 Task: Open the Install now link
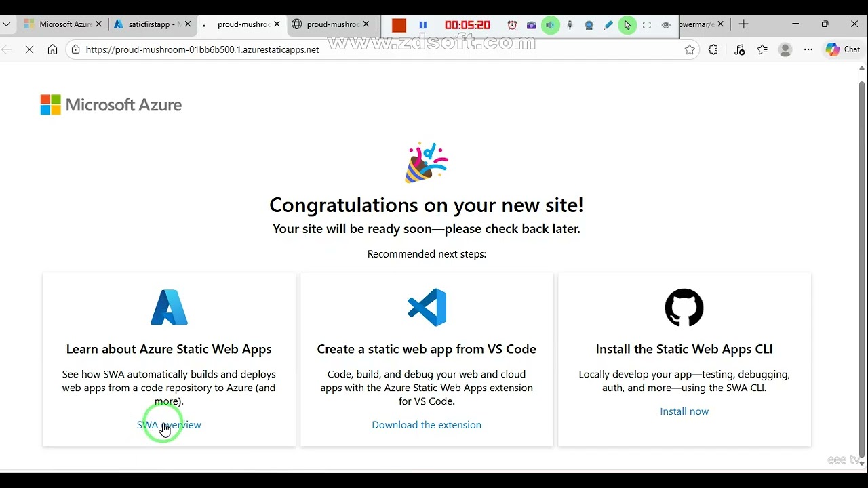(x=684, y=411)
